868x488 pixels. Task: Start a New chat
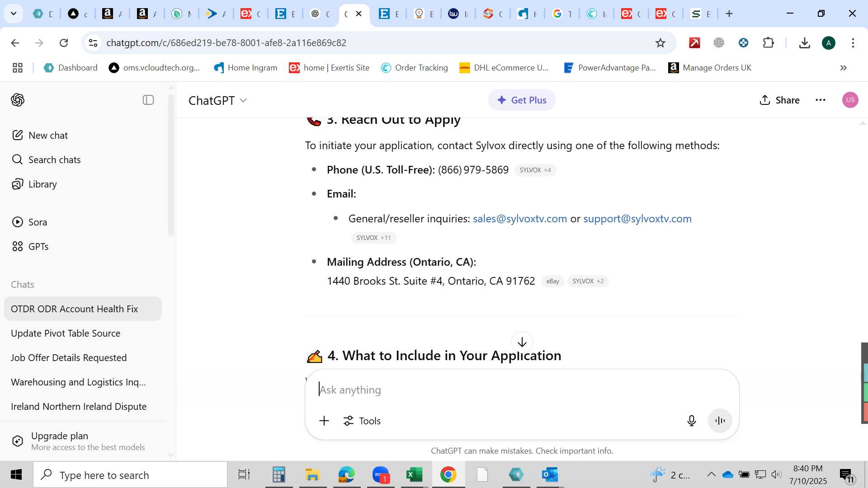(x=40, y=135)
